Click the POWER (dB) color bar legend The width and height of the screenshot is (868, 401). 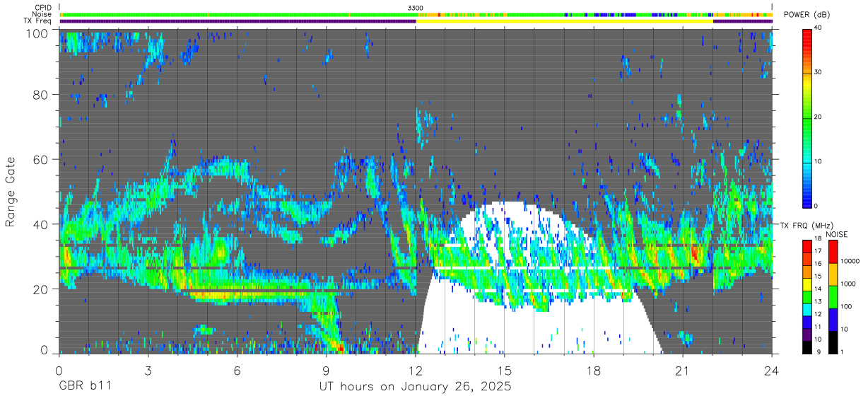point(807,117)
